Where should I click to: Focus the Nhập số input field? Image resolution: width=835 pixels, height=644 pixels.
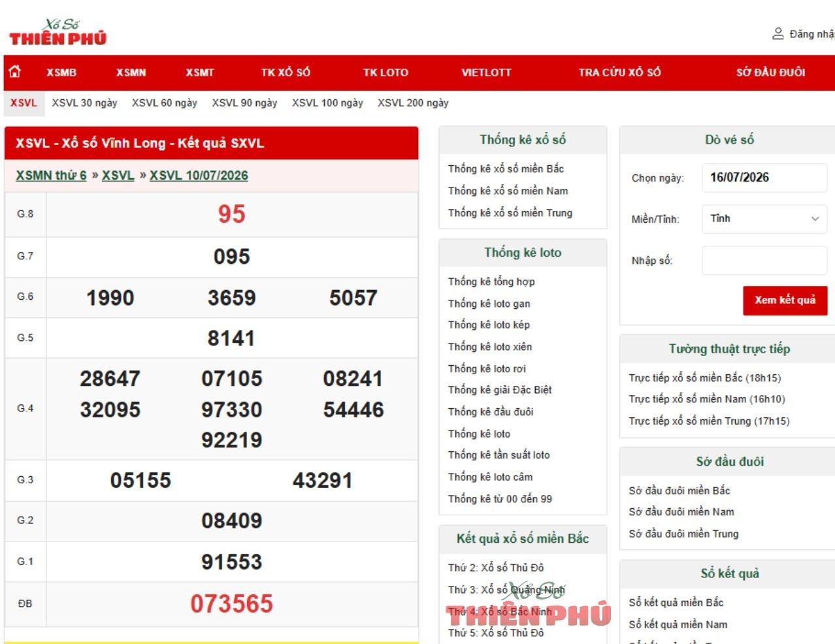[764, 261]
